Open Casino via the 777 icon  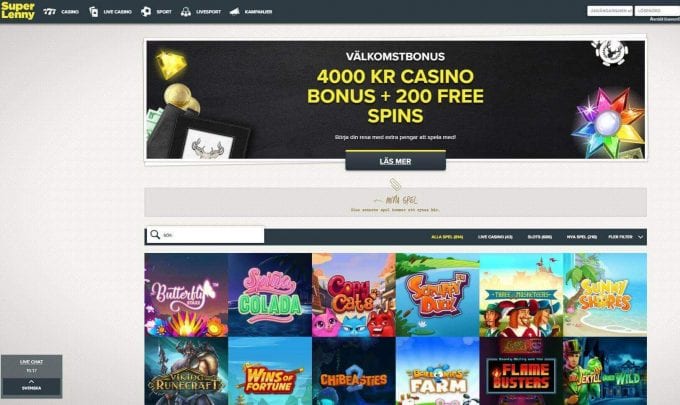[x=49, y=12]
